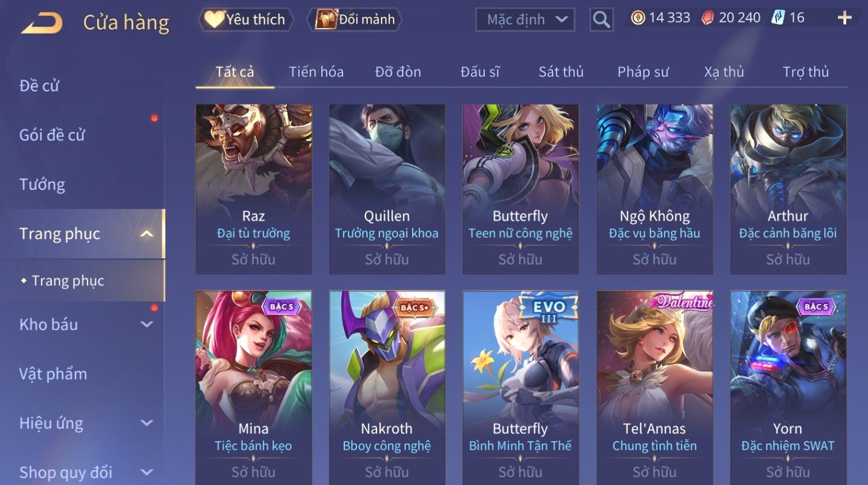This screenshot has width=868, height=485.
Task: Select the Xạ thủ tab
Action: pos(724,72)
